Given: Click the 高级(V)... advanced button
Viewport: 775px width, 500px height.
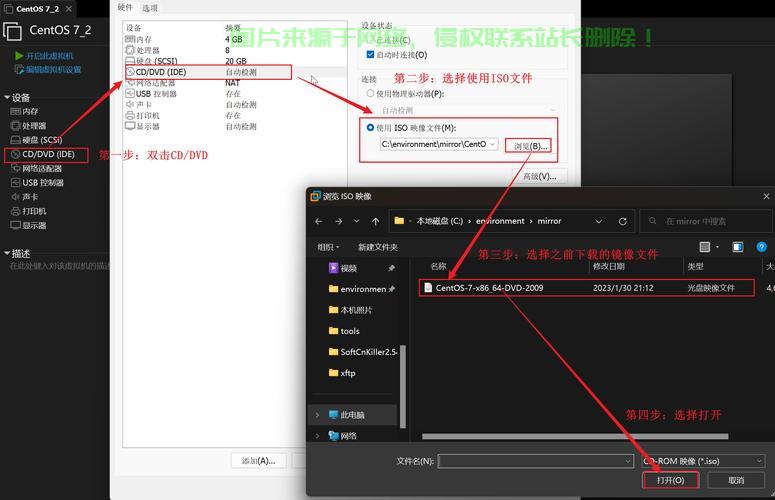Looking at the screenshot, I should pyautogui.click(x=539, y=176).
